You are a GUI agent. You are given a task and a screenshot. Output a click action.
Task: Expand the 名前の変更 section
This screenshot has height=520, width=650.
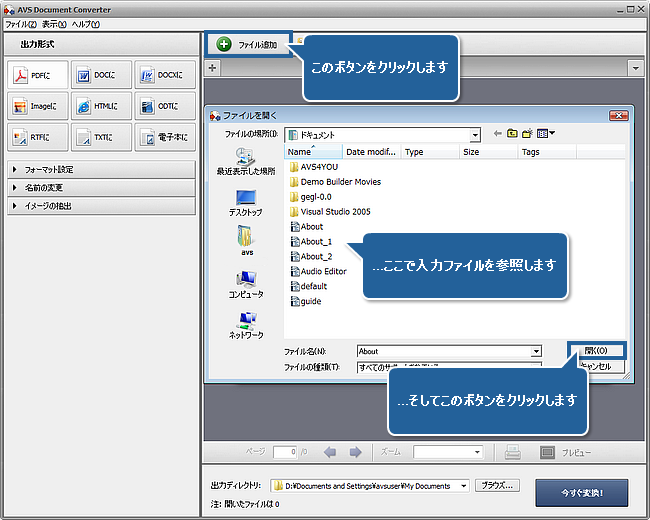click(x=100, y=188)
